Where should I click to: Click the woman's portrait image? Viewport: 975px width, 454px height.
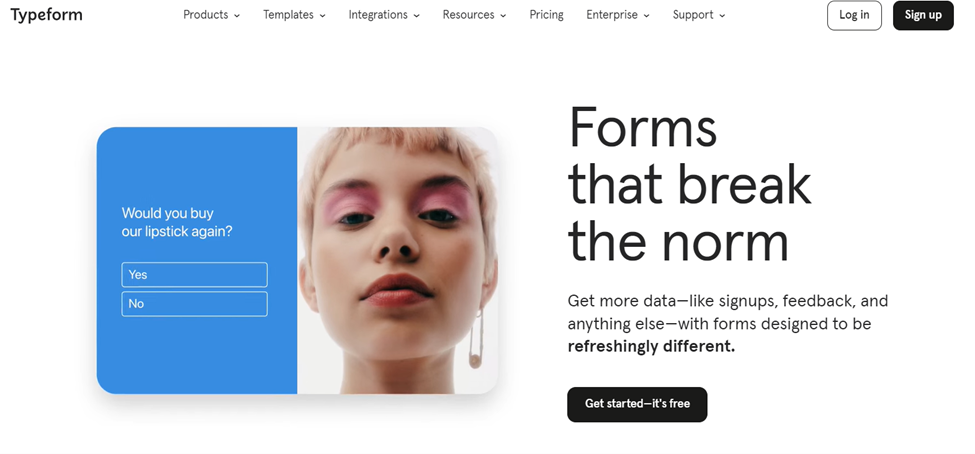coord(397,260)
